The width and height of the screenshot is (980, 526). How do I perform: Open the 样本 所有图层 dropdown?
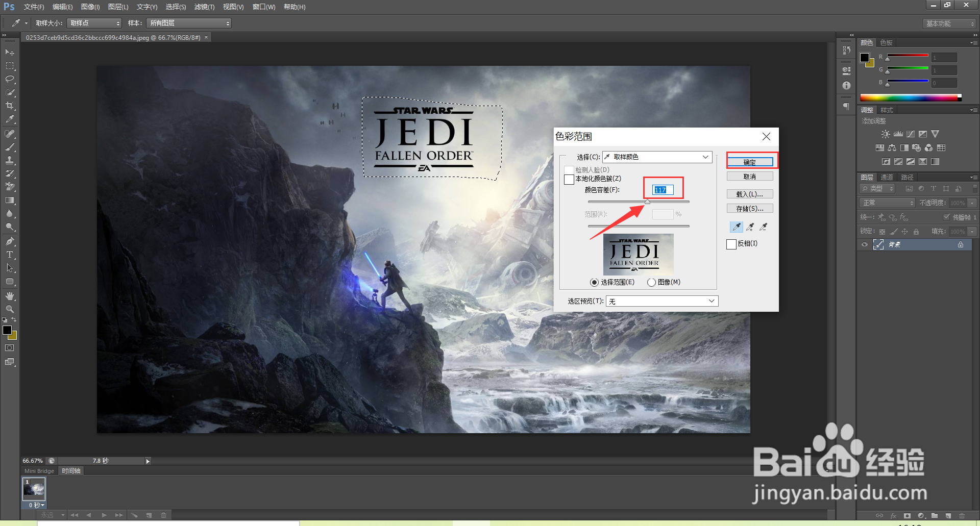(x=189, y=23)
